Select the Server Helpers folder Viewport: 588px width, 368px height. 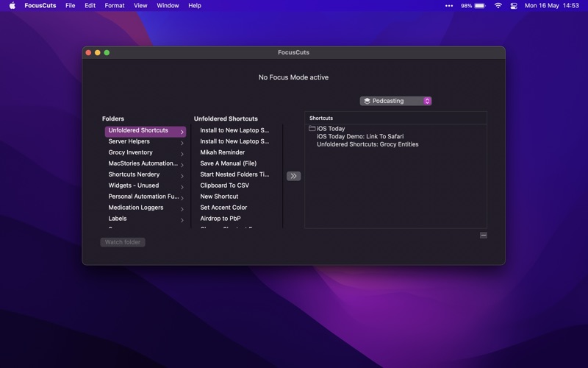click(x=145, y=141)
